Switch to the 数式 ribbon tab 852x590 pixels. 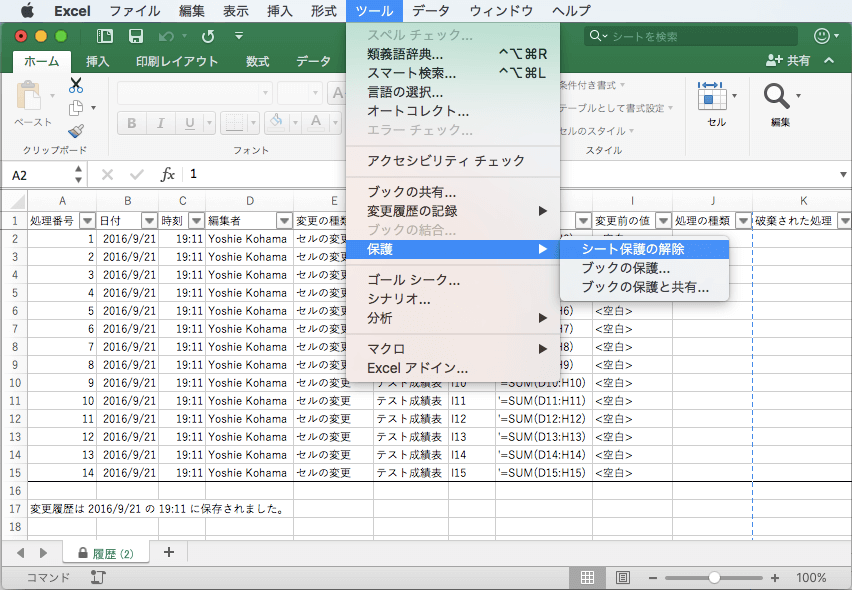click(258, 61)
